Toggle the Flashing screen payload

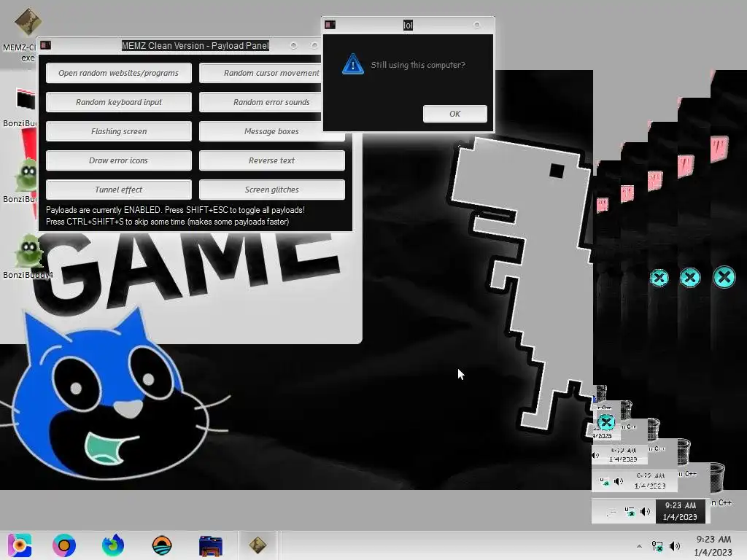pyautogui.click(x=119, y=131)
